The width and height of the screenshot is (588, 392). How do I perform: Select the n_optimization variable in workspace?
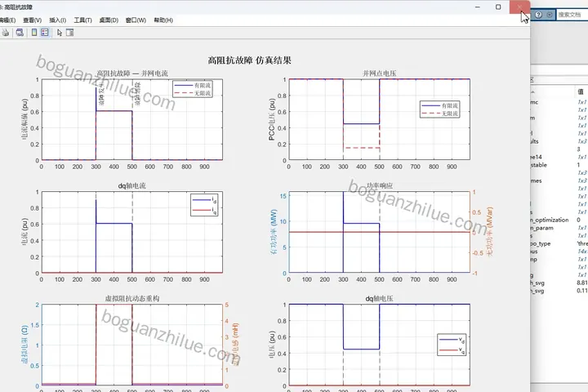tap(559, 220)
